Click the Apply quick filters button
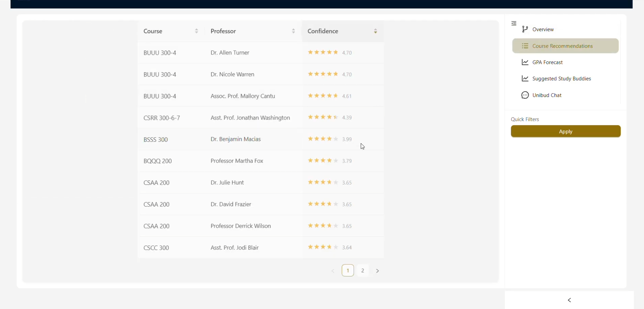 pos(566,131)
